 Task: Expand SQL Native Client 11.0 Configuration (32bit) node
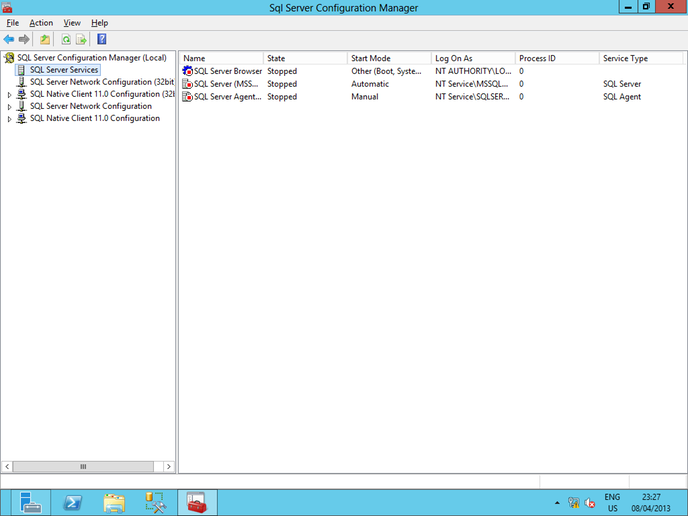[9, 94]
